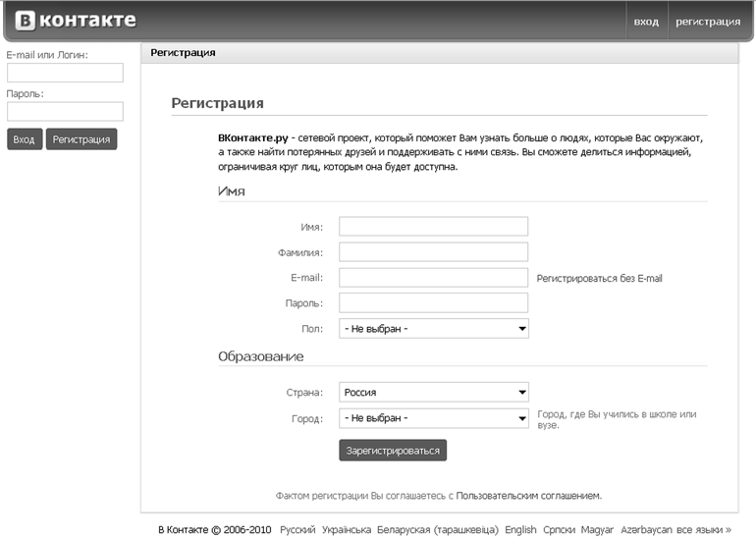Expand the 'Страна' country dropdown
The image size is (756, 539).
pos(433,393)
